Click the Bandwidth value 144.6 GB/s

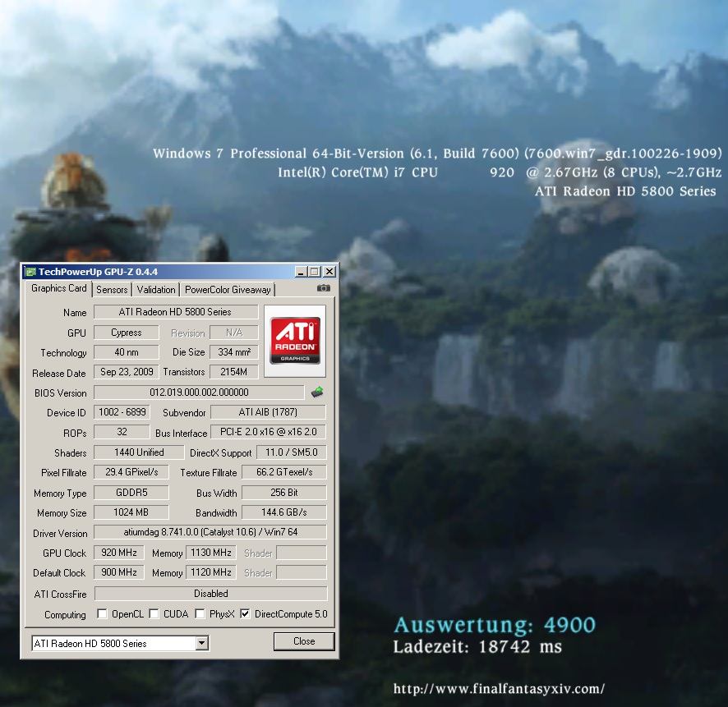(284, 512)
